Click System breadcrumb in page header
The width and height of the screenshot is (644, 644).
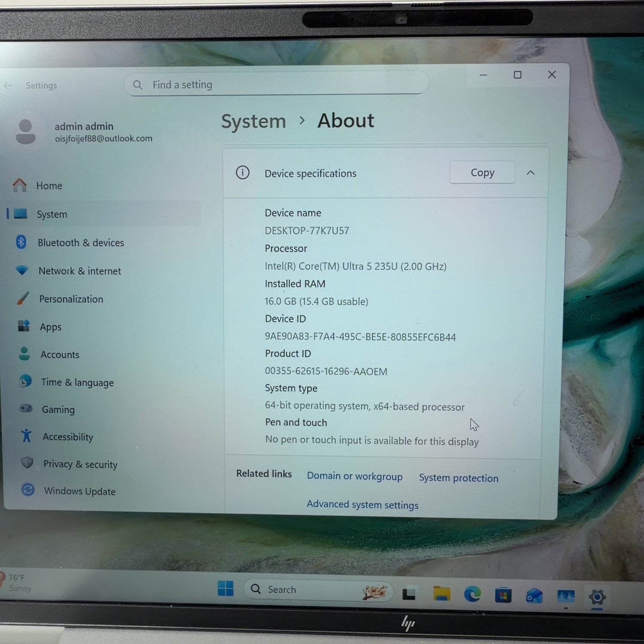(x=253, y=121)
